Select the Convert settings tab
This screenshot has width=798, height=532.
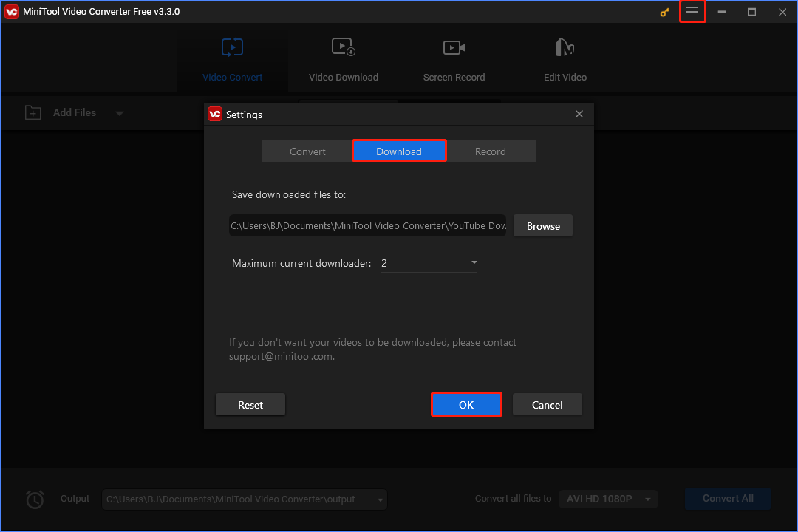(307, 151)
